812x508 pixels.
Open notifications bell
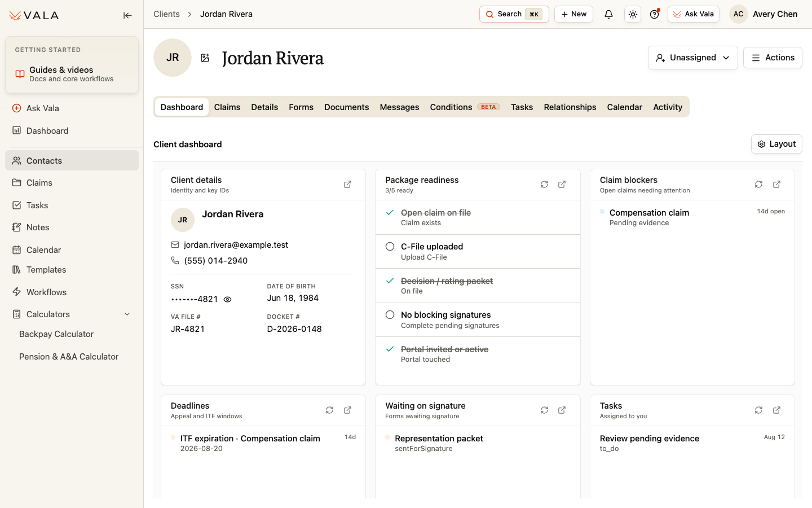point(608,14)
